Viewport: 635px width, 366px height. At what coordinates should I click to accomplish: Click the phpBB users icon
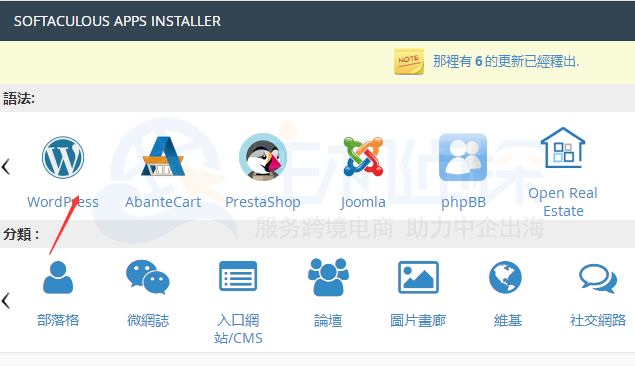pyautogui.click(x=463, y=157)
